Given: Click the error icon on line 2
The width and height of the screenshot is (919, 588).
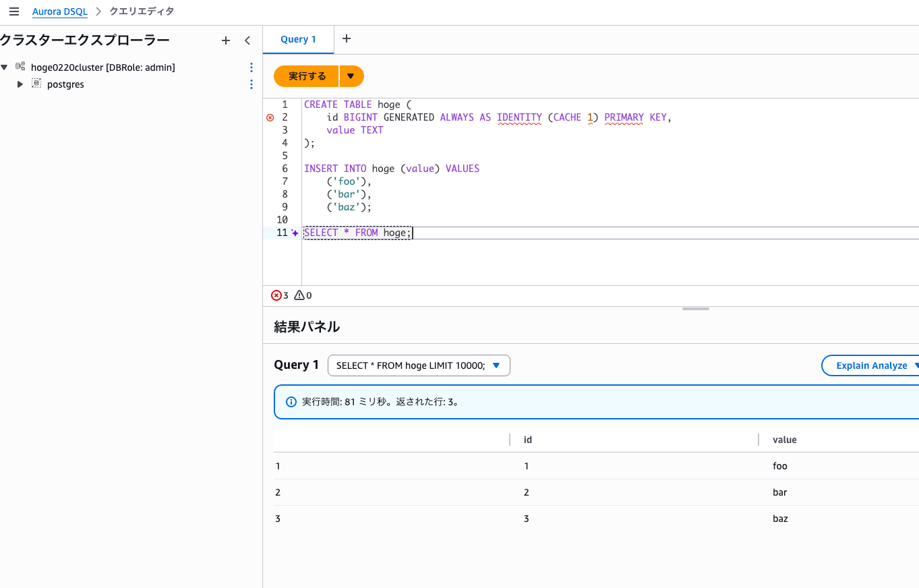Looking at the screenshot, I should click(270, 117).
